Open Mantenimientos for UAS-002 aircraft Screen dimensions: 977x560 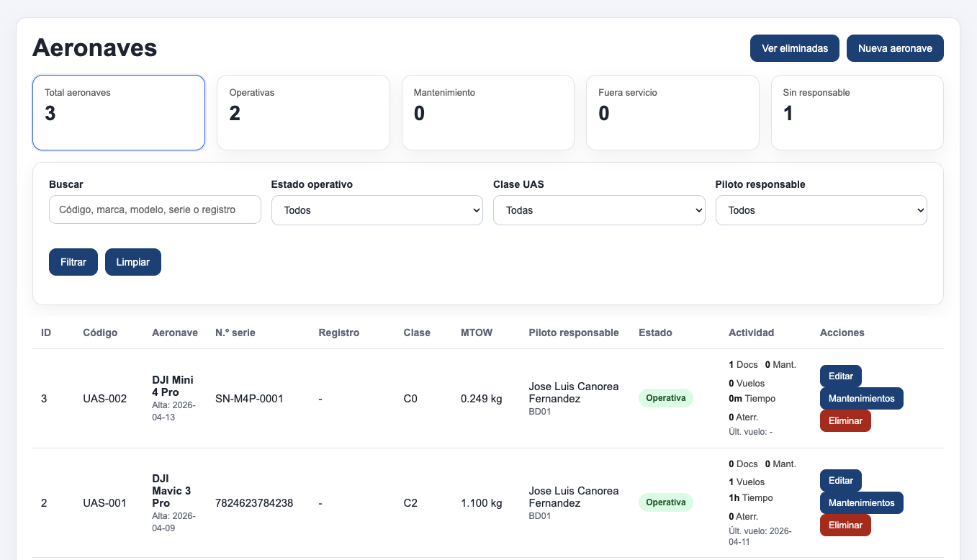[x=862, y=398]
